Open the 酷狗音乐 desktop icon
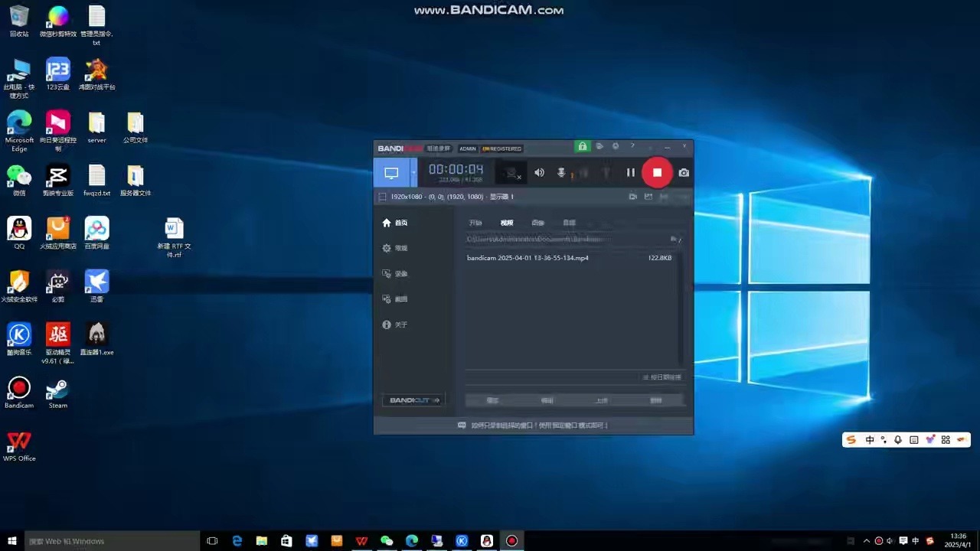Viewport: 980px width, 551px height. pos(19,339)
